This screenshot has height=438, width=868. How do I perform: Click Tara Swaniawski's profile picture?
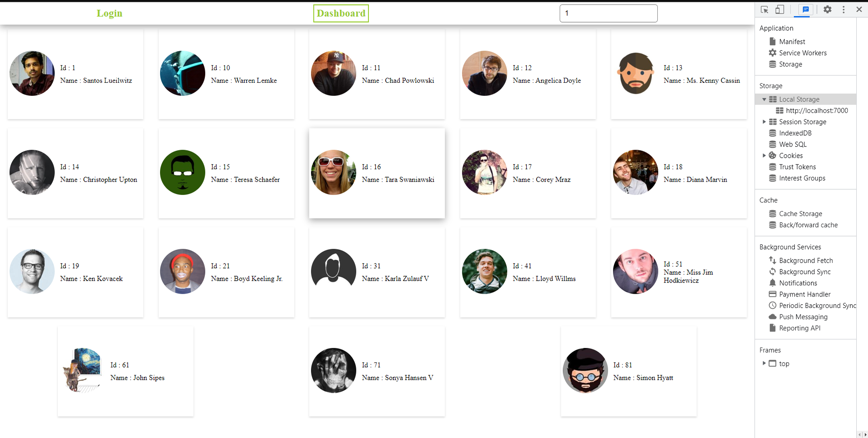tap(334, 173)
